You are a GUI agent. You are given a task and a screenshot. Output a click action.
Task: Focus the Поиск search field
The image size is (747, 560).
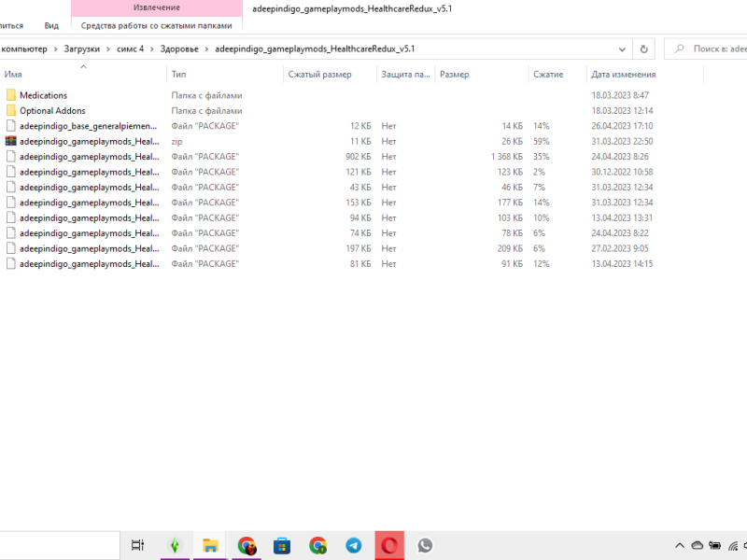coord(706,49)
